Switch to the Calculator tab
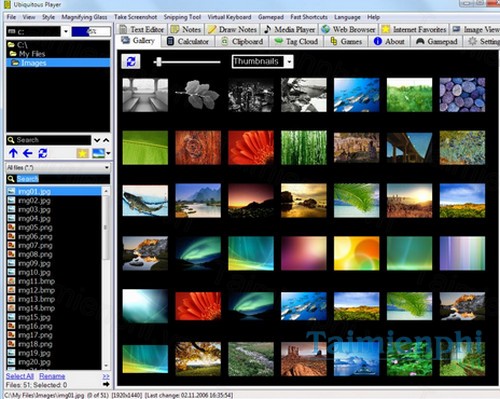Viewport: 500px width, 399px height. point(188,41)
